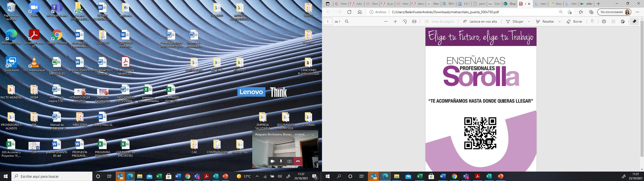644x181 pixels.
Task: Open the 17°C weather widget
Action: pyautogui.click(x=244, y=176)
